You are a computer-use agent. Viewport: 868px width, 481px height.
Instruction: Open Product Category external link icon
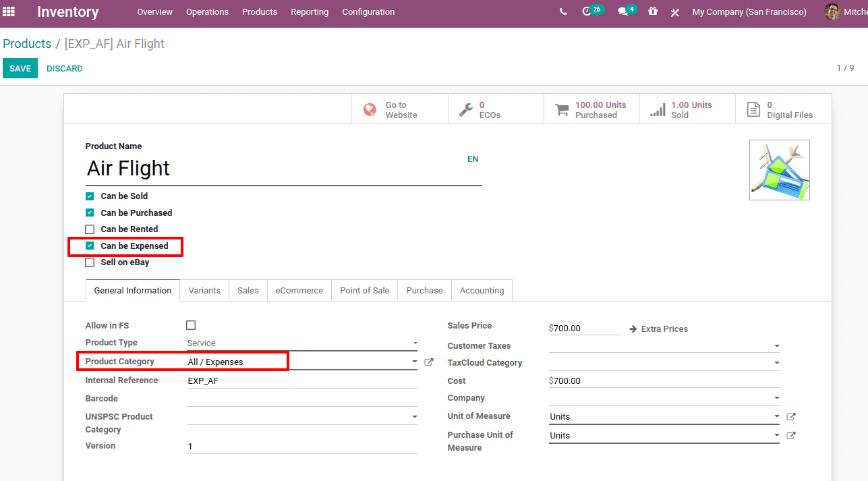(428, 362)
